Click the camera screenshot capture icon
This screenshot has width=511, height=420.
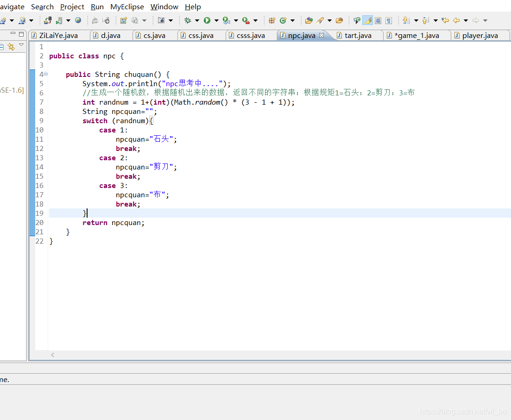[x=161, y=20]
